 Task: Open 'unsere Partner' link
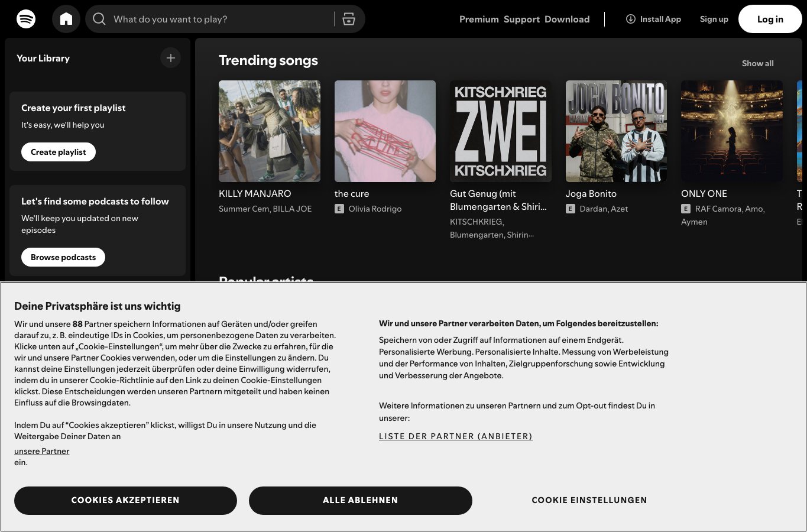[42, 451]
